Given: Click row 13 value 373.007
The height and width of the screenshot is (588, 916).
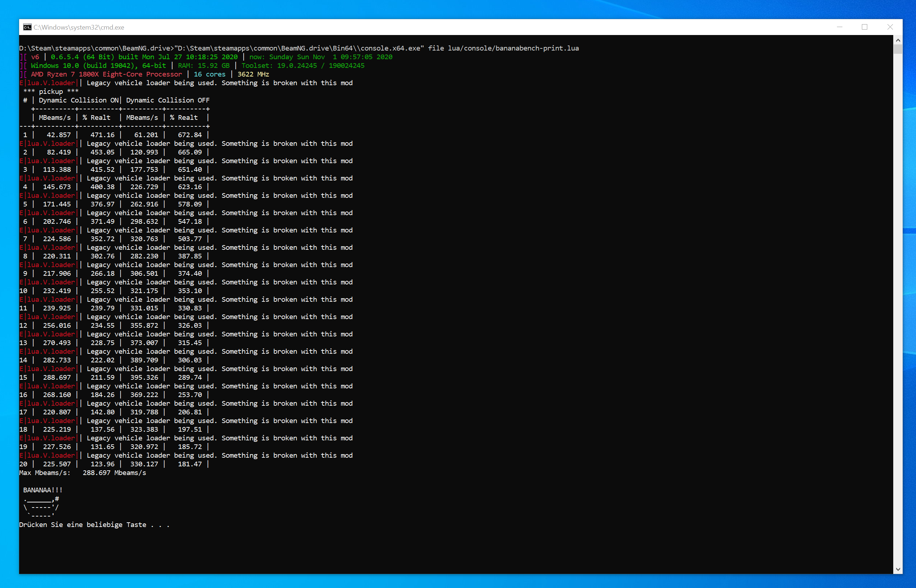Looking at the screenshot, I should (144, 343).
